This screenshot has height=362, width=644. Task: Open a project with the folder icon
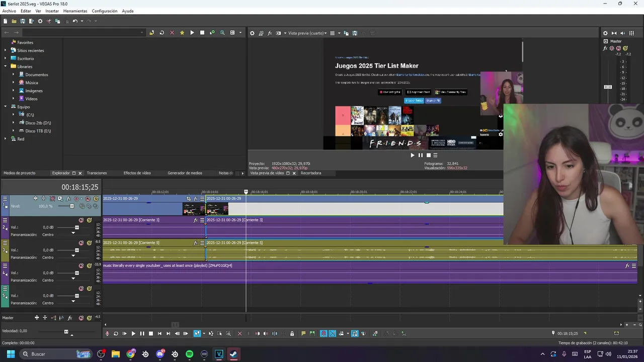(14, 21)
